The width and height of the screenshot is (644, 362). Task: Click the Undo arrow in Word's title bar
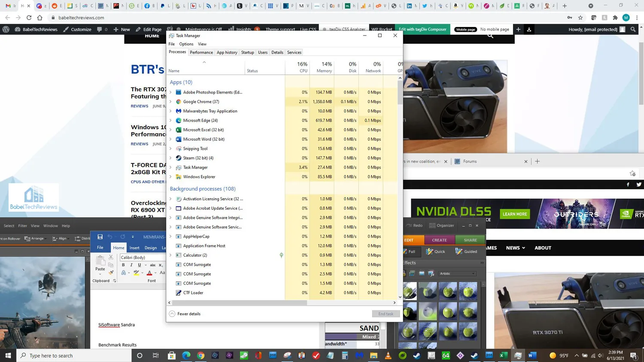(110, 237)
